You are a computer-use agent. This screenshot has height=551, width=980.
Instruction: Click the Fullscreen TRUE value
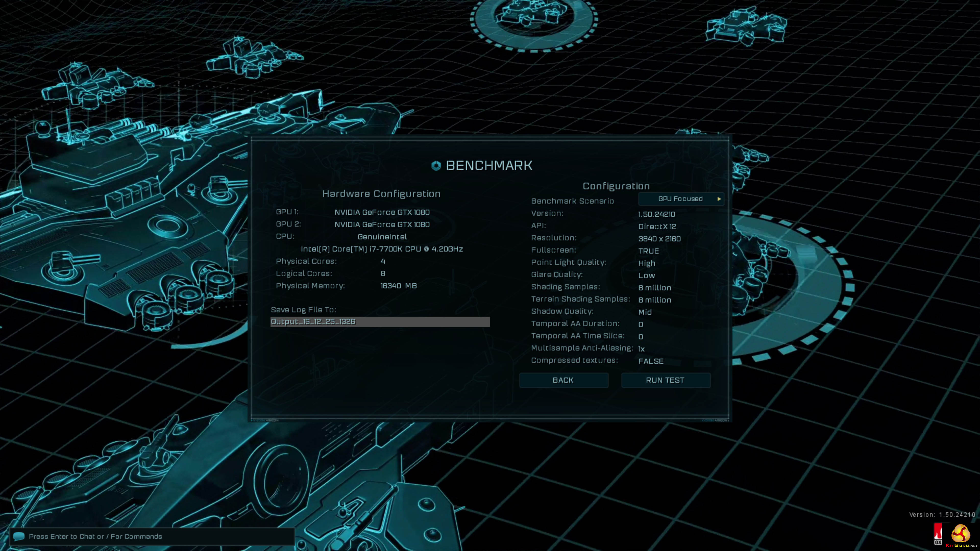[648, 251]
